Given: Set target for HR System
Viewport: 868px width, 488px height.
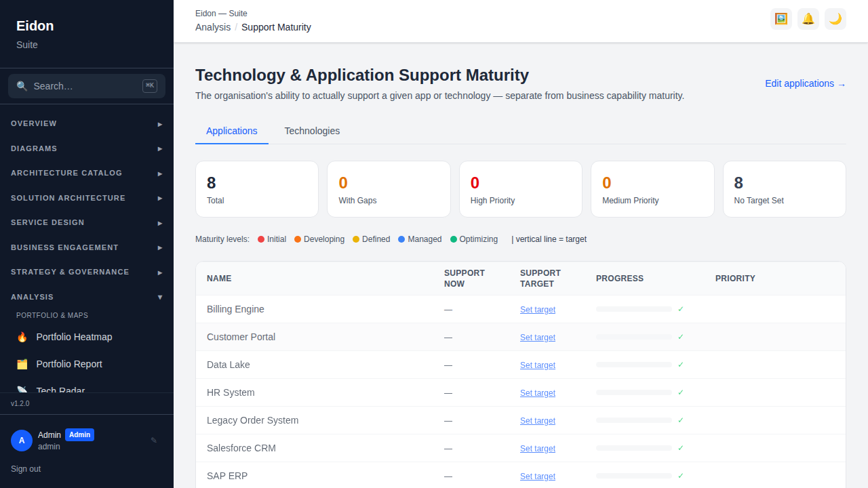Looking at the screenshot, I should tap(538, 393).
